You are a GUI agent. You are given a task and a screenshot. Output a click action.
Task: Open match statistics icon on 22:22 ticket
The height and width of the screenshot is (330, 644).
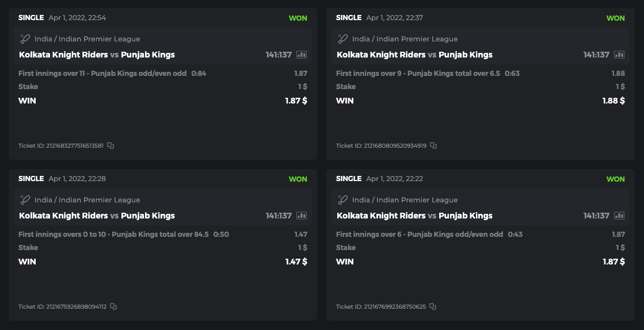point(619,216)
